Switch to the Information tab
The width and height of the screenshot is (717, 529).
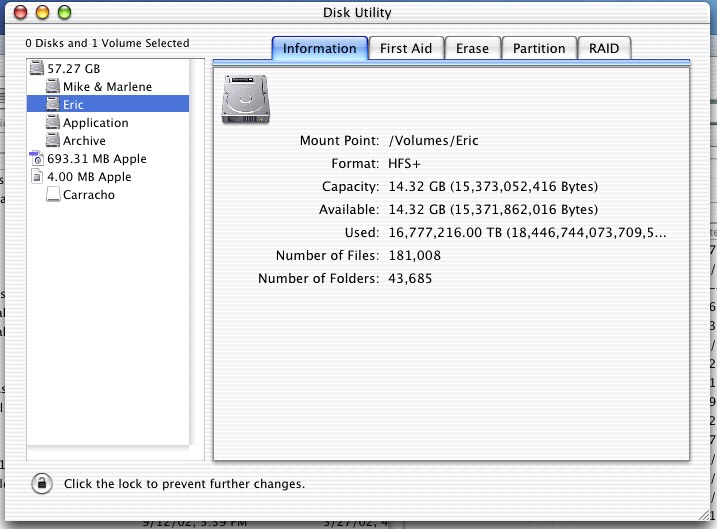tap(320, 48)
